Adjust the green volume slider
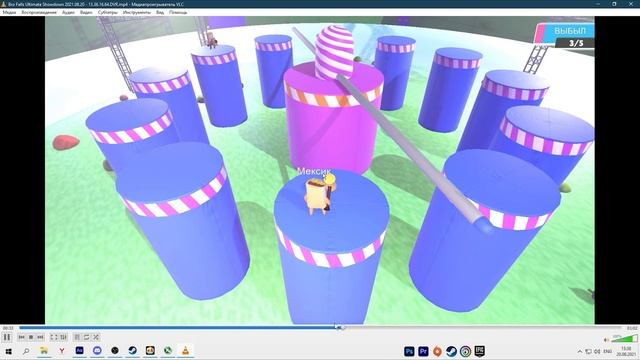The height and width of the screenshot is (360, 640). (x=624, y=338)
